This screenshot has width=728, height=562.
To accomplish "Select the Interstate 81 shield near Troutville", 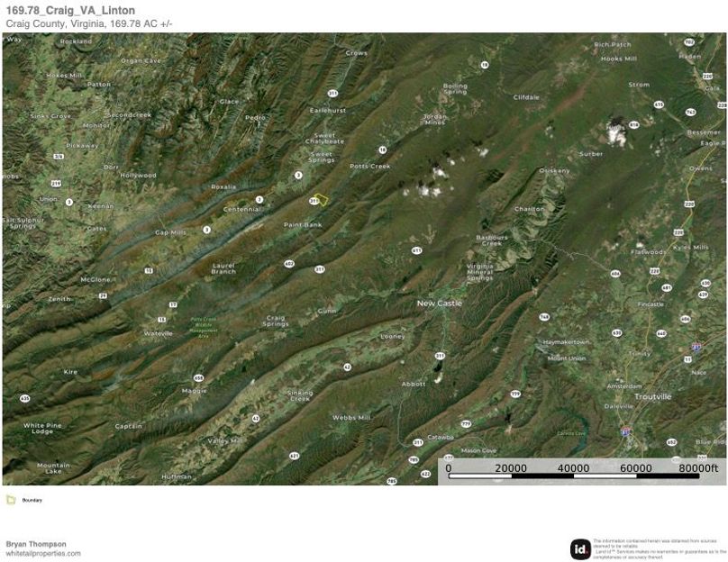I will point(626,431).
